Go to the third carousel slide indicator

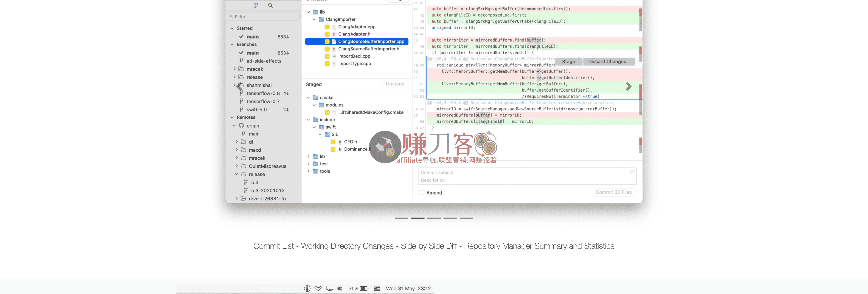[x=434, y=218]
